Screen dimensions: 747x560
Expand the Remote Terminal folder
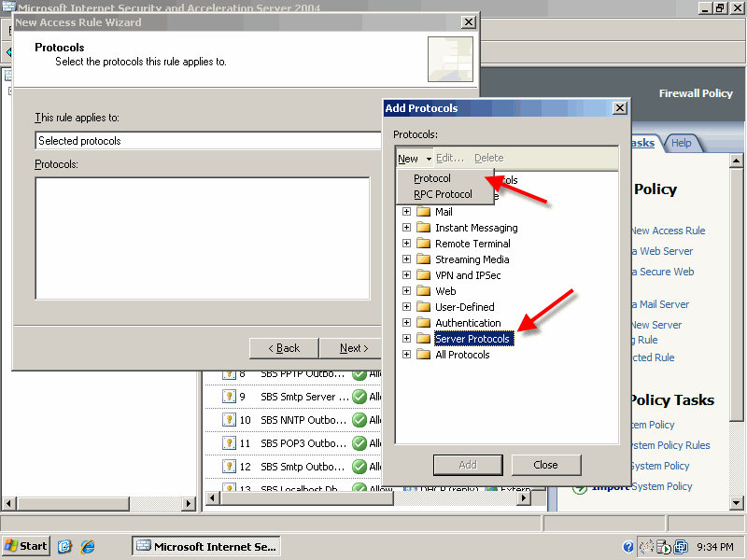pos(406,244)
